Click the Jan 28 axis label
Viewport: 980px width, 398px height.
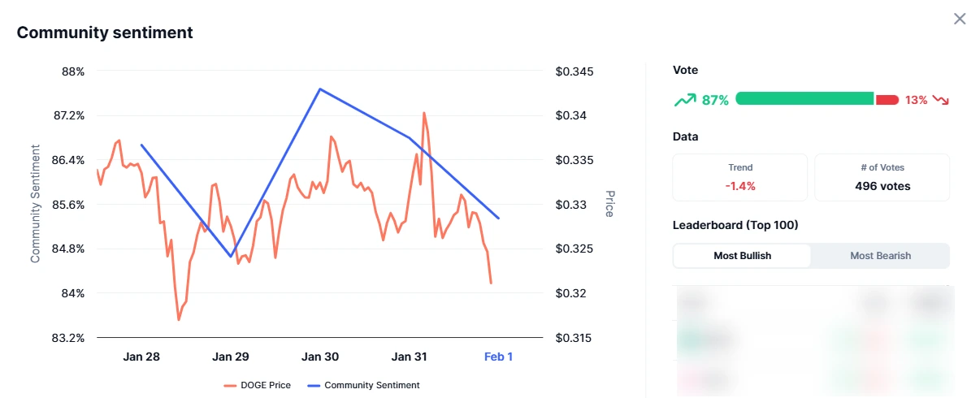click(141, 357)
